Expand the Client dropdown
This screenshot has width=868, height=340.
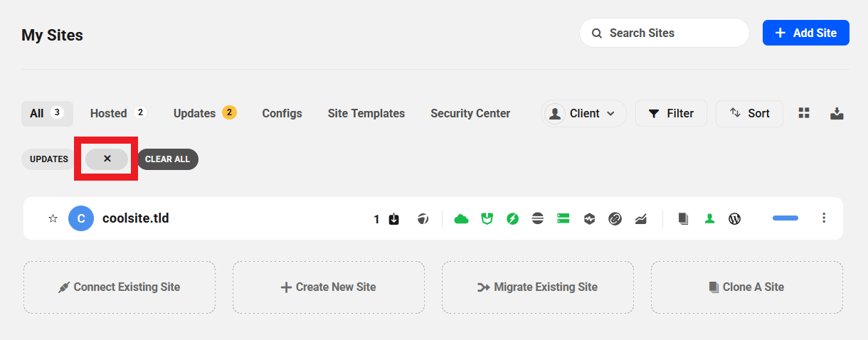[x=584, y=114]
